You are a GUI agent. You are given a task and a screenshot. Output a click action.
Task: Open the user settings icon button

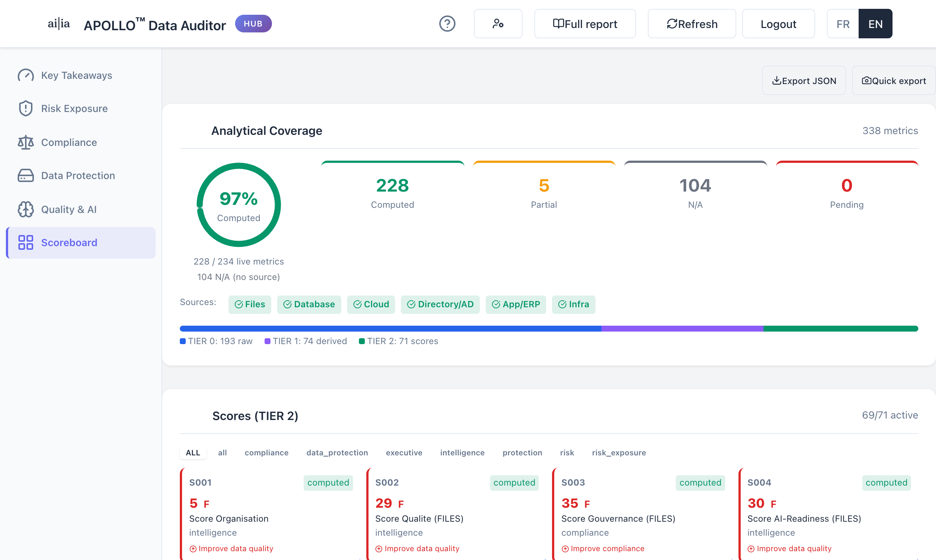[498, 24]
